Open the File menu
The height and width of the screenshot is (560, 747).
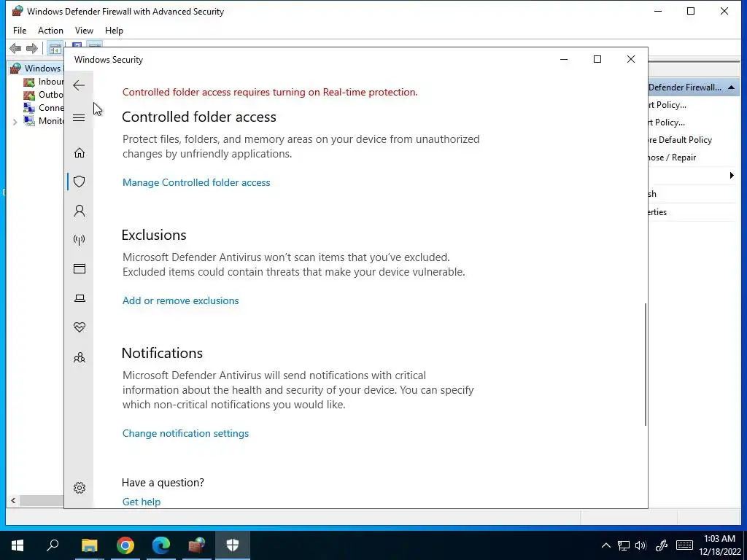coord(20,31)
